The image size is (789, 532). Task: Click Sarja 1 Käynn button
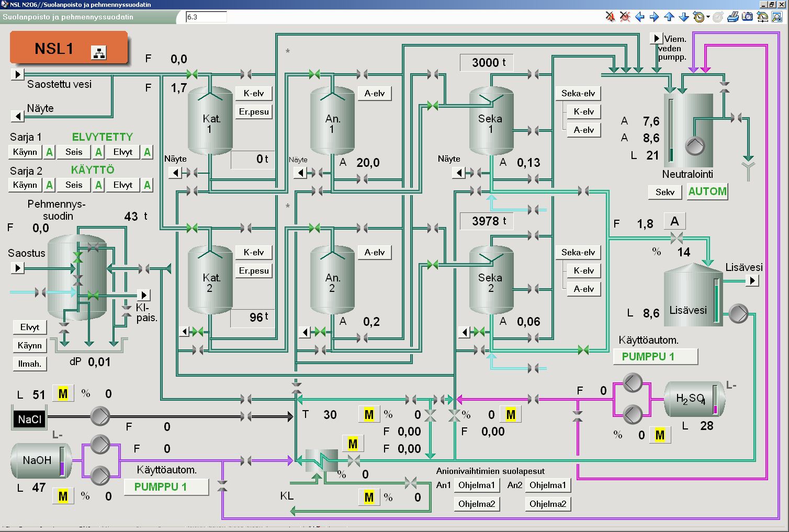pos(25,152)
